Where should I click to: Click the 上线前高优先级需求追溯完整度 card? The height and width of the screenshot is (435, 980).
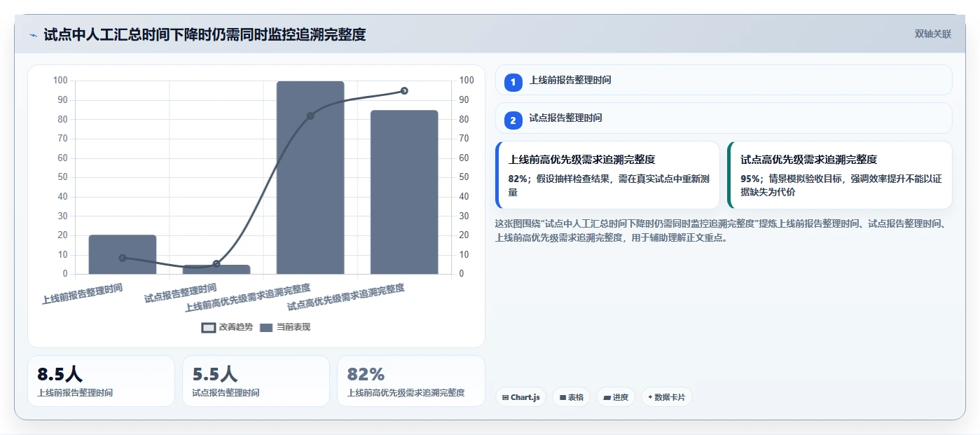click(x=607, y=175)
